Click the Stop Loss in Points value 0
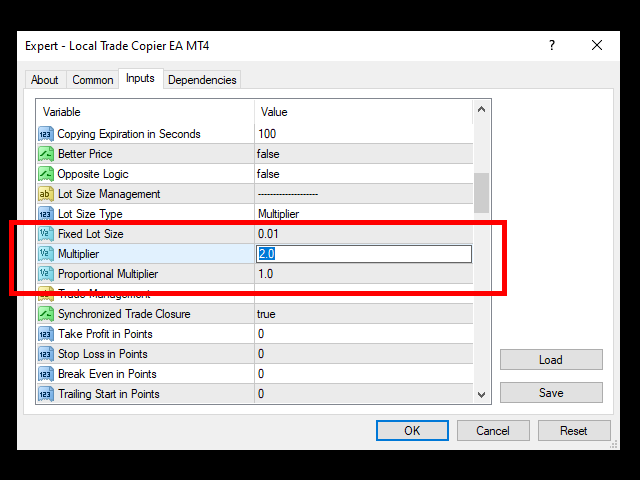The height and width of the screenshot is (480, 640). tap(261, 354)
